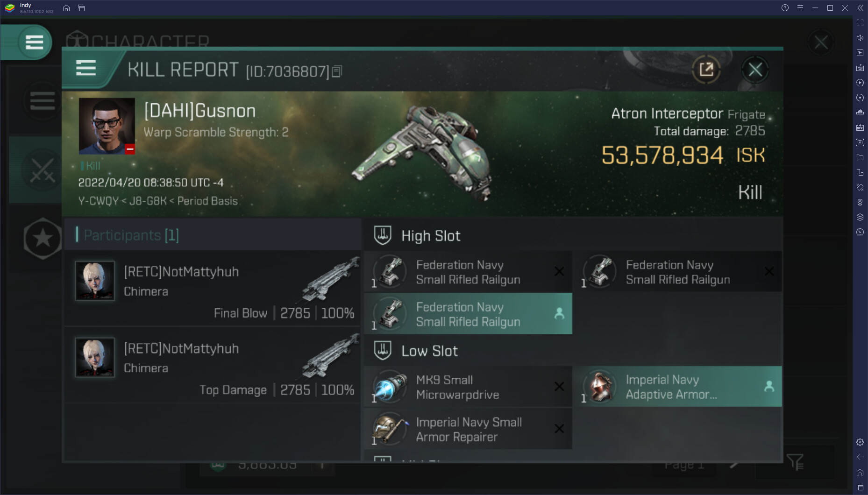Open BlueStacks settings gear icon

tap(860, 442)
